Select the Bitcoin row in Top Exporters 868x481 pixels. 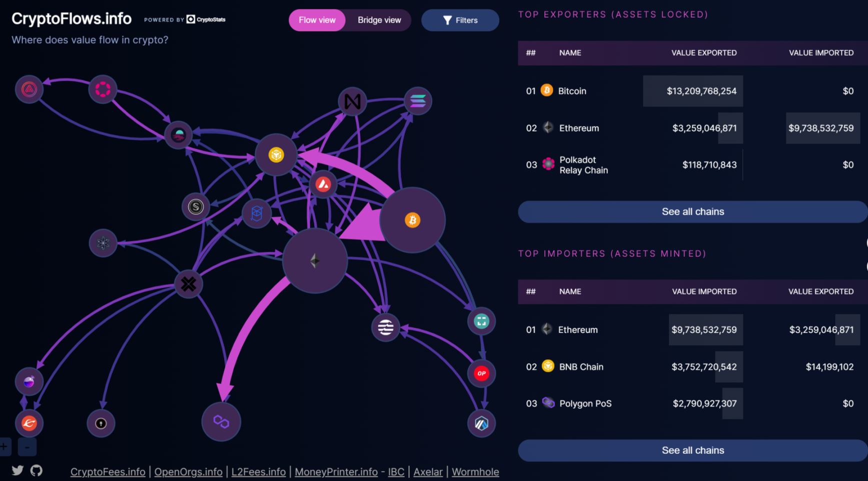coord(693,91)
